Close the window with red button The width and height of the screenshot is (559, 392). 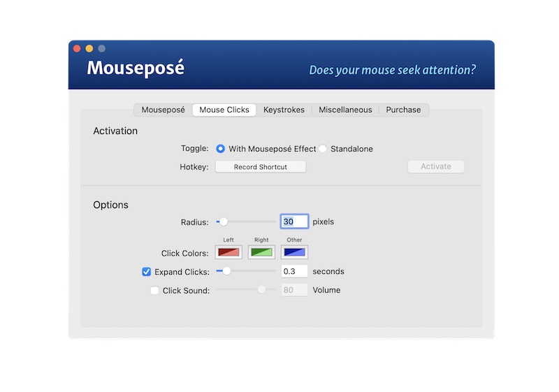pos(77,48)
